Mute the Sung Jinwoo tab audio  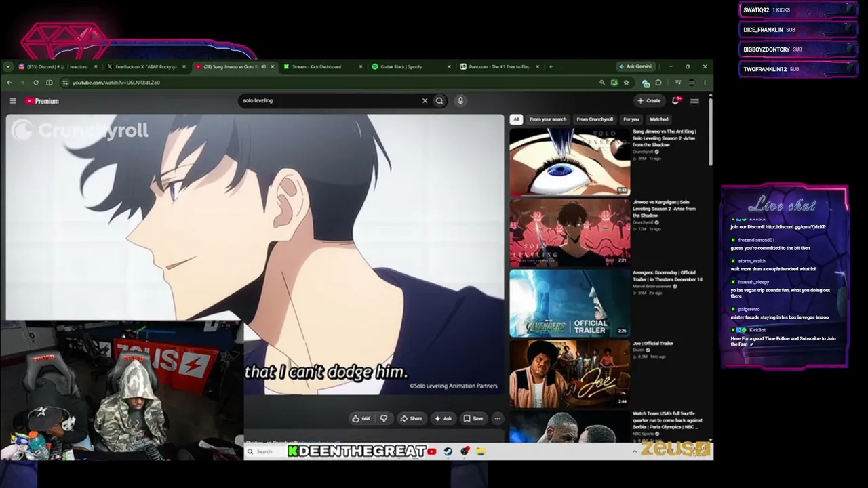click(264, 67)
